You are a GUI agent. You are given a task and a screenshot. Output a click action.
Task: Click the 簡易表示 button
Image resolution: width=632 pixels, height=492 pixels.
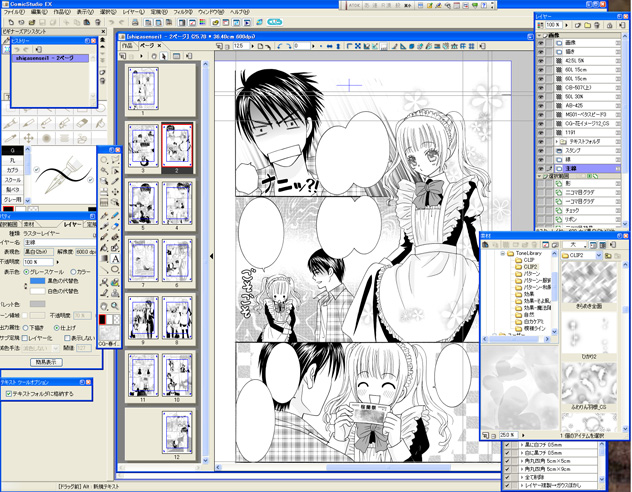(46, 362)
